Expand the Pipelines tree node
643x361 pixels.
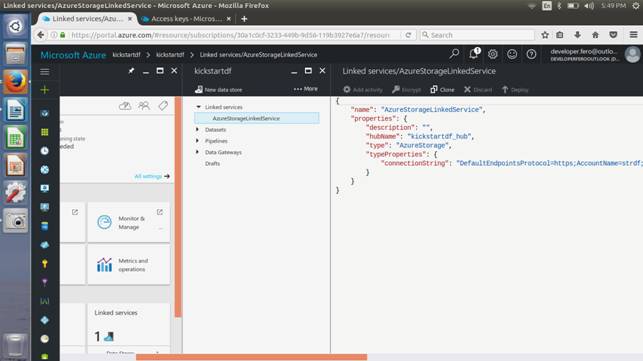click(198, 141)
